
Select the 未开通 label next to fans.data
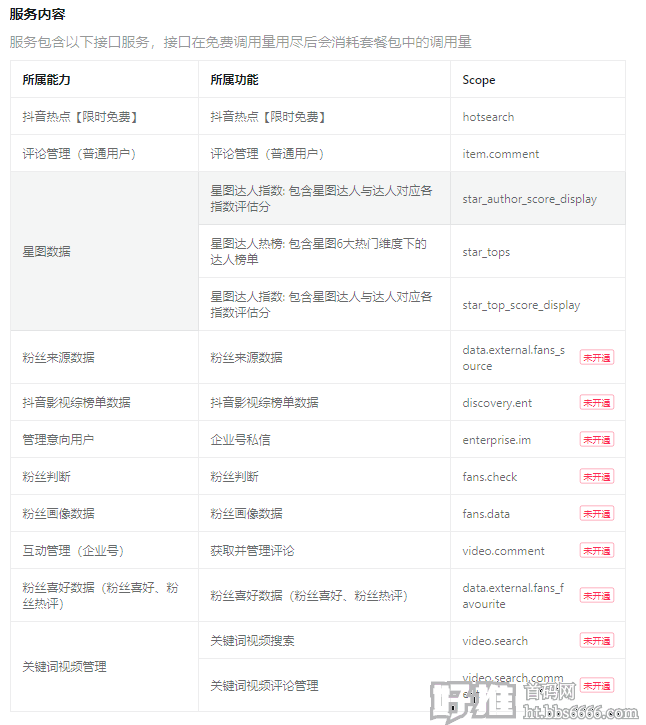[597, 513]
